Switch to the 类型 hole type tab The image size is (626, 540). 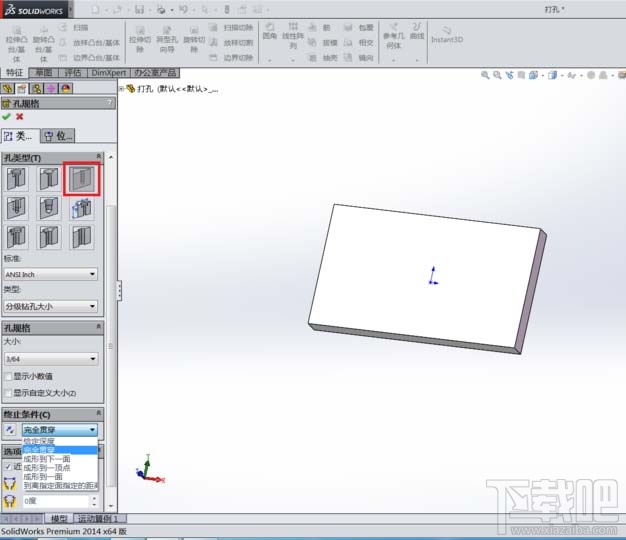tap(20, 136)
